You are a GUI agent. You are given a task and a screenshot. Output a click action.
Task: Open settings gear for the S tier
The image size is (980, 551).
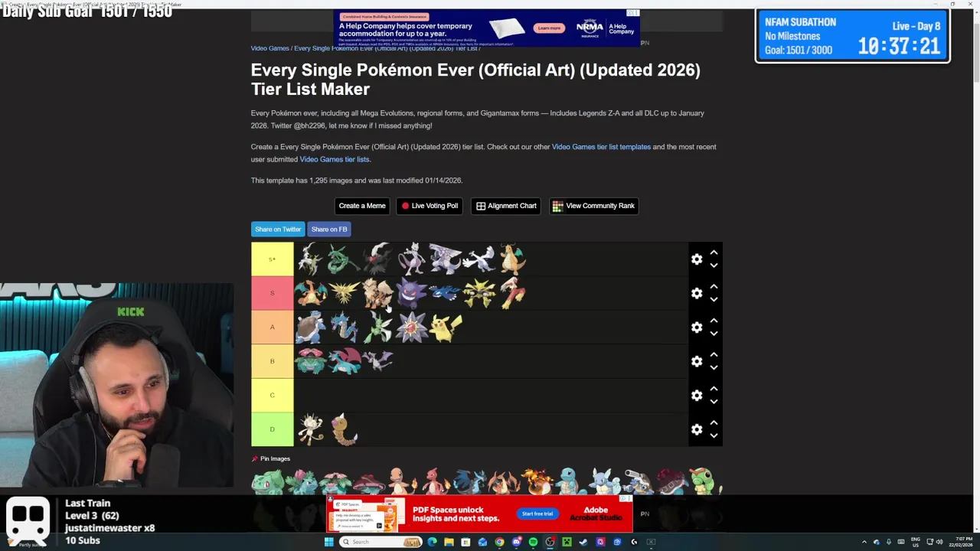click(x=697, y=293)
